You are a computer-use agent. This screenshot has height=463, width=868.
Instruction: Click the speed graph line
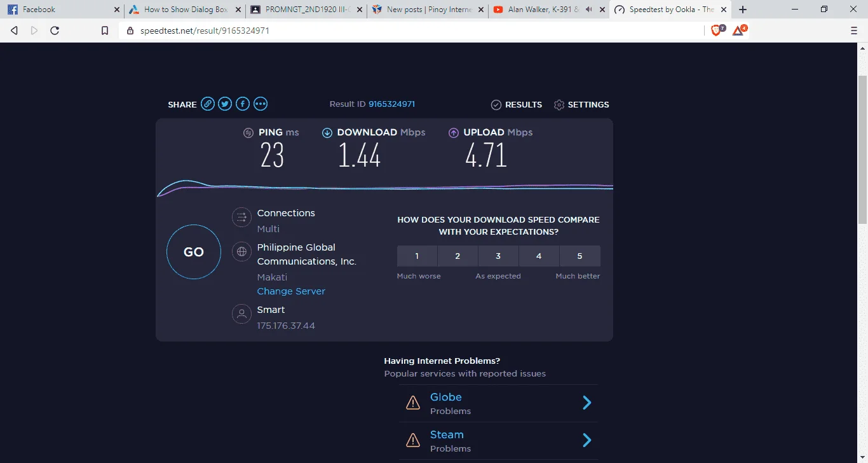click(384, 188)
